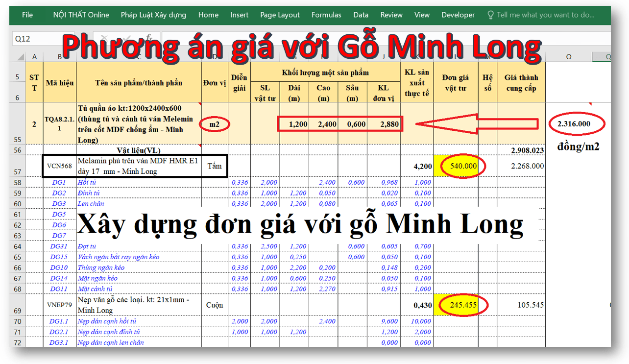
Task: Select the Vách ngăn bắt ray ngăn kéo cell
Action: click(139, 257)
